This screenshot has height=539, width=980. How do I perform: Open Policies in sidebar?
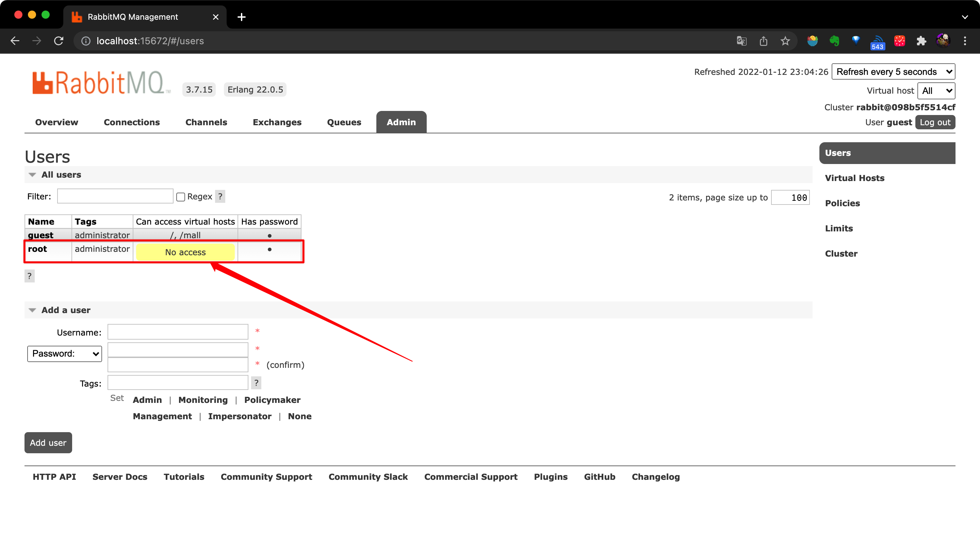coord(842,203)
